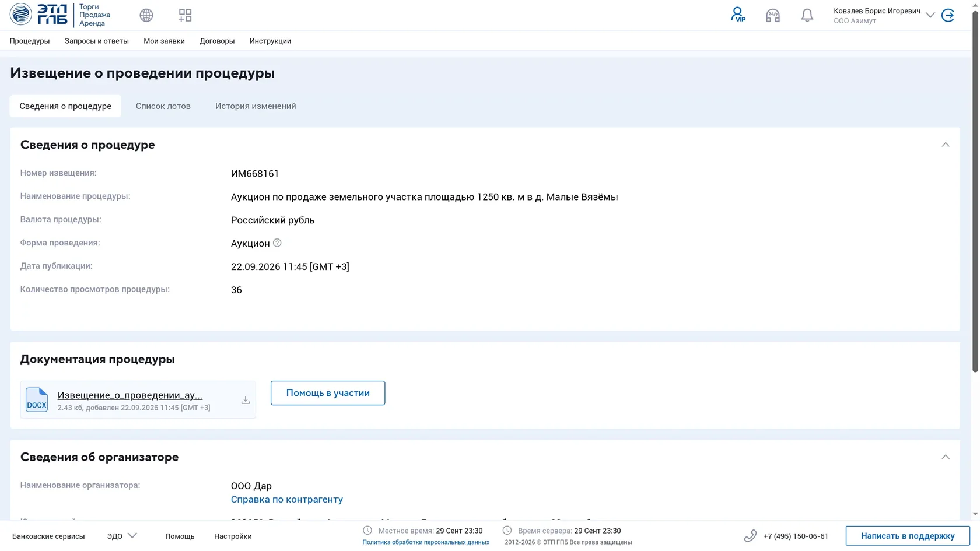Screen dimensions: 980x551
Task: Open Настройки in the footer
Action: click(x=233, y=536)
